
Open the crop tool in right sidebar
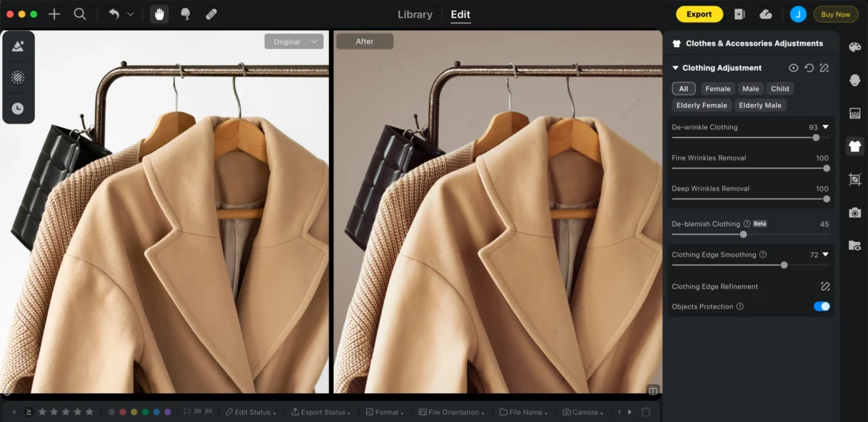click(854, 179)
